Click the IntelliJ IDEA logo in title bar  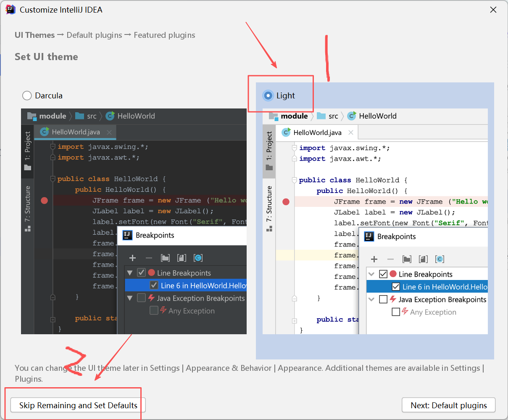click(x=11, y=9)
